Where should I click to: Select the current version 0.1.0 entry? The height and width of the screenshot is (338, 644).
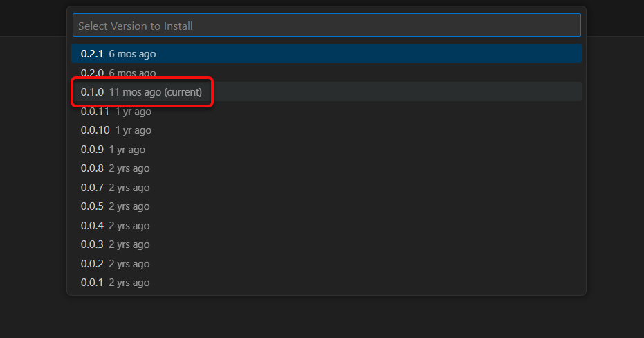[x=92, y=92]
